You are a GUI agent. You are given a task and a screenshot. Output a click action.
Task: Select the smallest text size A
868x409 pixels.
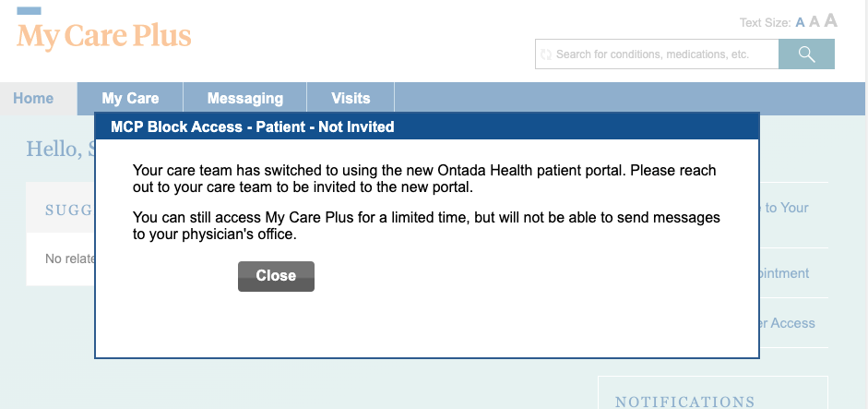pos(801,22)
